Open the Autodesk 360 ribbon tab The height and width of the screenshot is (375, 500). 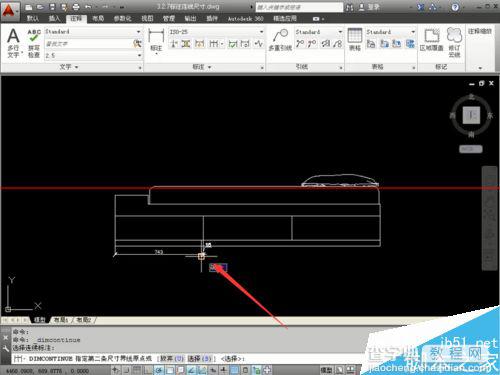(x=246, y=19)
